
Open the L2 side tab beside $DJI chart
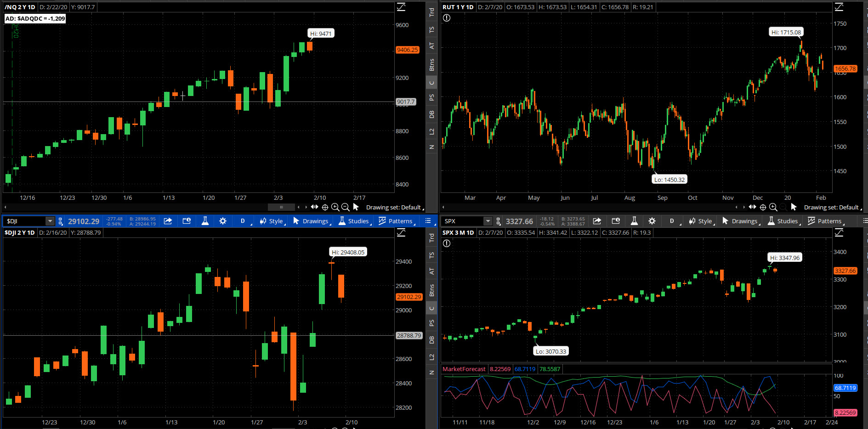coord(431,357)
